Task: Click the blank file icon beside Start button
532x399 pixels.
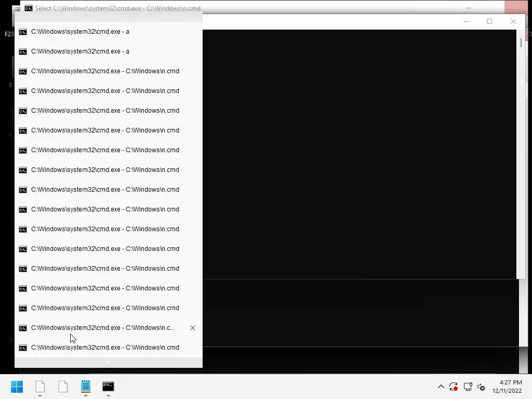Action: [40, 387]
